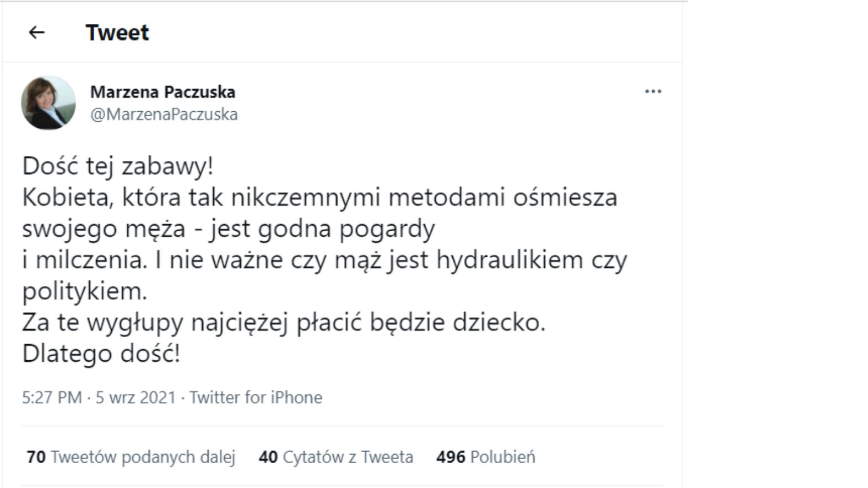Click the text line Dość tej zabawy!
Image resolution: width=868 pixels, height=488 pixels.
118,166
